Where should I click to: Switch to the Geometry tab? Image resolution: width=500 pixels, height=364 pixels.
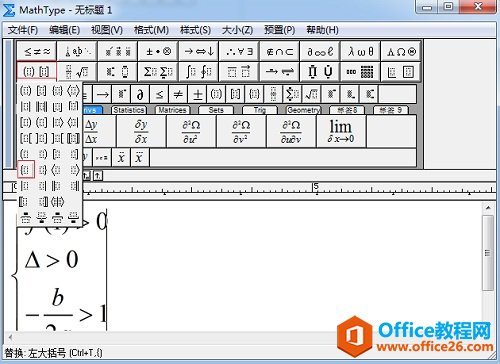[303, 110]
